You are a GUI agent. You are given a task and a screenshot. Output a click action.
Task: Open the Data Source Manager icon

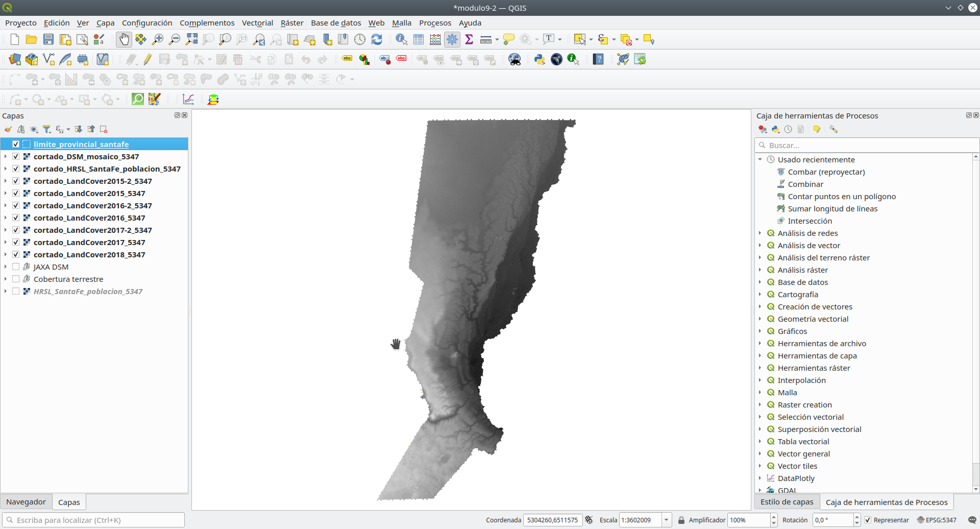coord(14,59)
